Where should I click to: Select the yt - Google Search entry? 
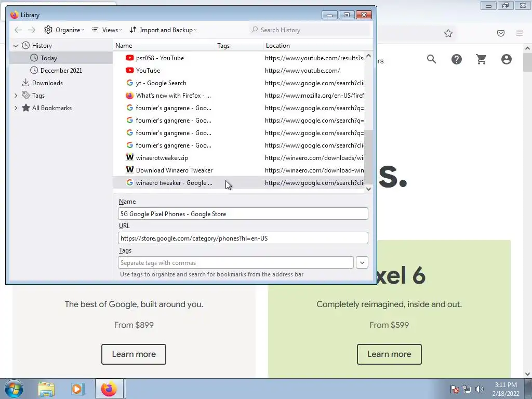coord(238,83)
